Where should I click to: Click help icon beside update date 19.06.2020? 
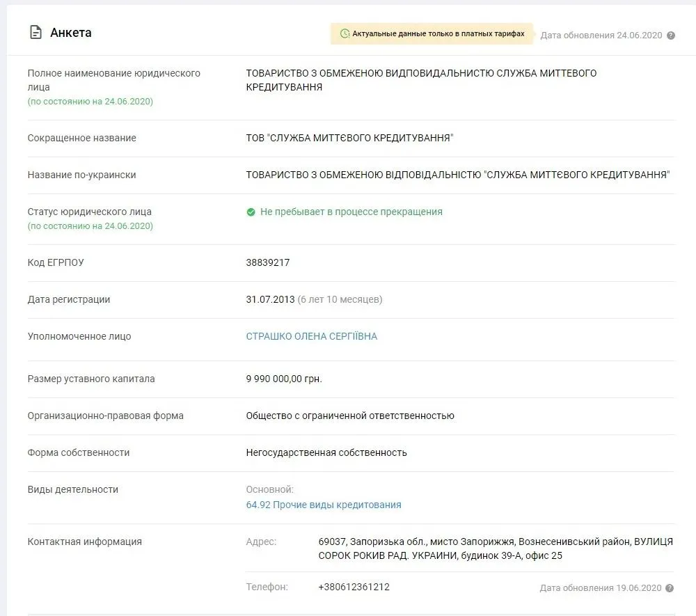pos(670,588)
